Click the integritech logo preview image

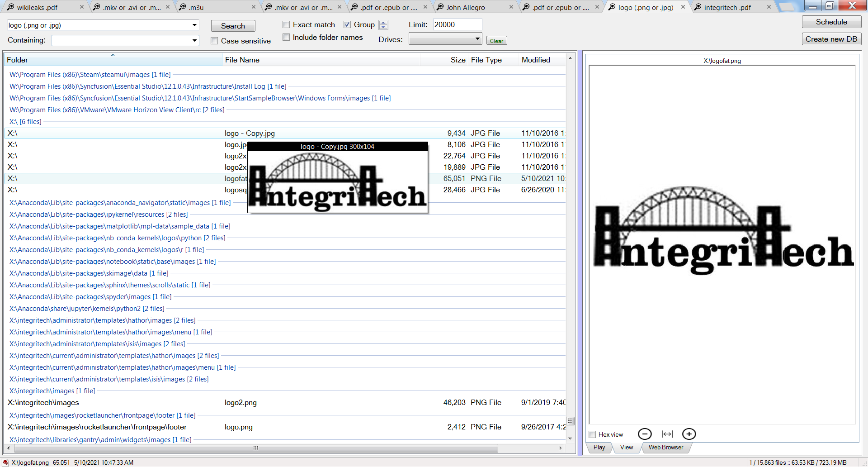(x=723, y=231)
